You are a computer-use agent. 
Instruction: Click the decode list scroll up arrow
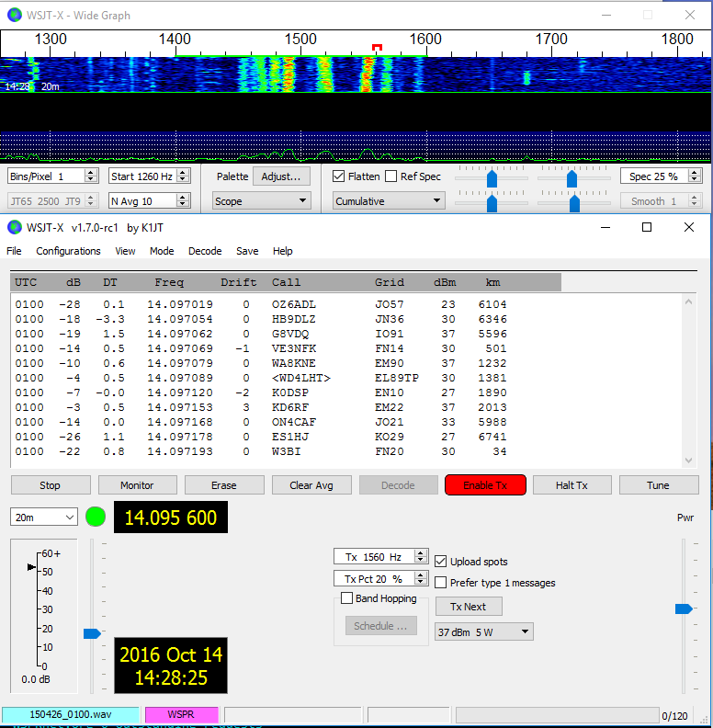(689, 301)
